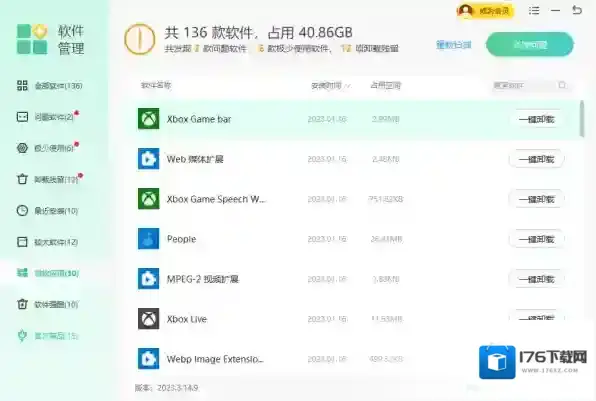Click the version text 2023.3.14.9
Viewport: 596px width, 401px height.
[178, 388]
